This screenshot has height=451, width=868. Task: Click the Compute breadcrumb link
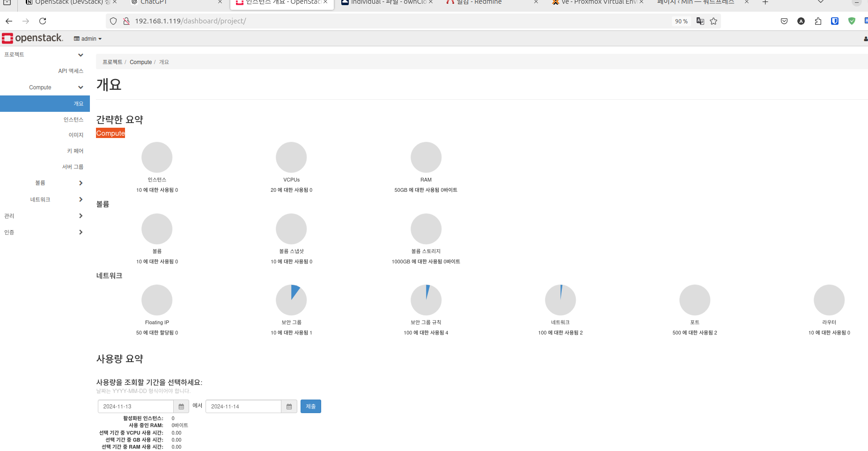(x=140, y=62)
